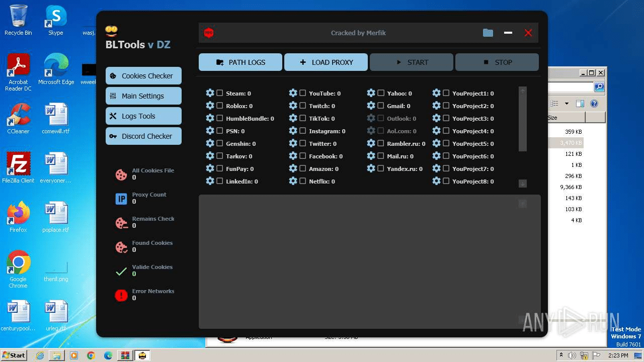
Task: Select the FileZilla Client desktop shortcut
Action: point(18,168)
